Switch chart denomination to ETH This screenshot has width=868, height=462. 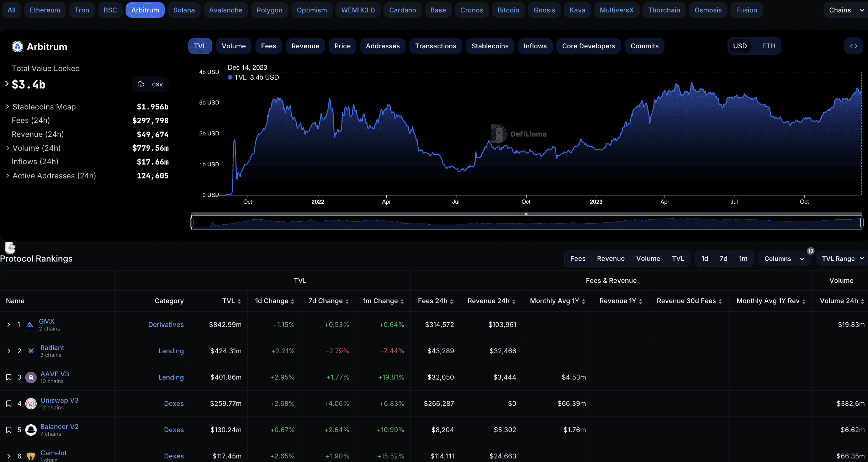(x=768, y=46)
